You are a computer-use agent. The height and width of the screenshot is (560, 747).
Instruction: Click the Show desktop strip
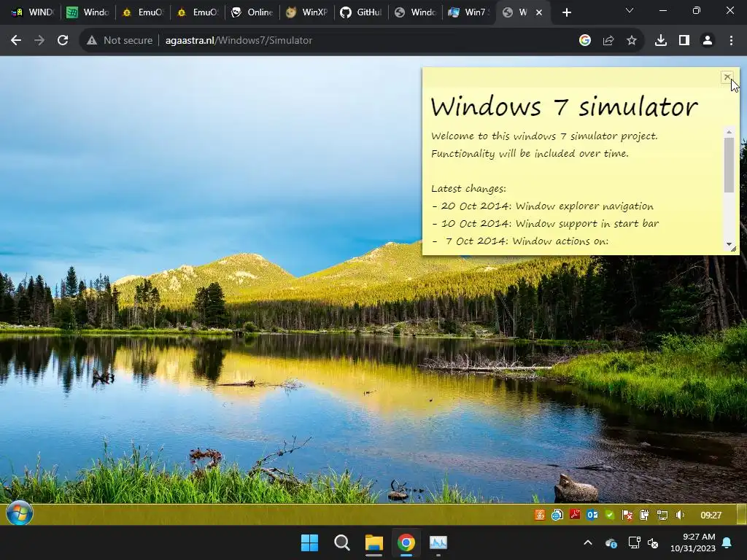click(742, 514)
